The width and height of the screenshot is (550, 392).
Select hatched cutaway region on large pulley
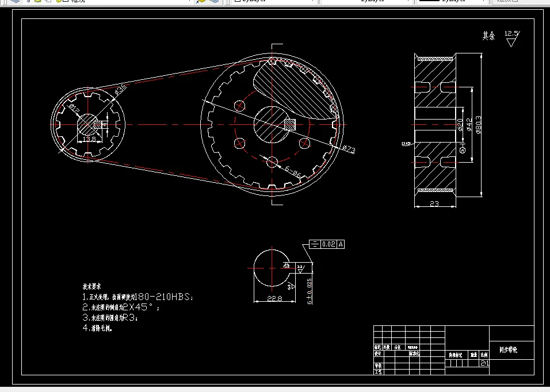point(294,91)
